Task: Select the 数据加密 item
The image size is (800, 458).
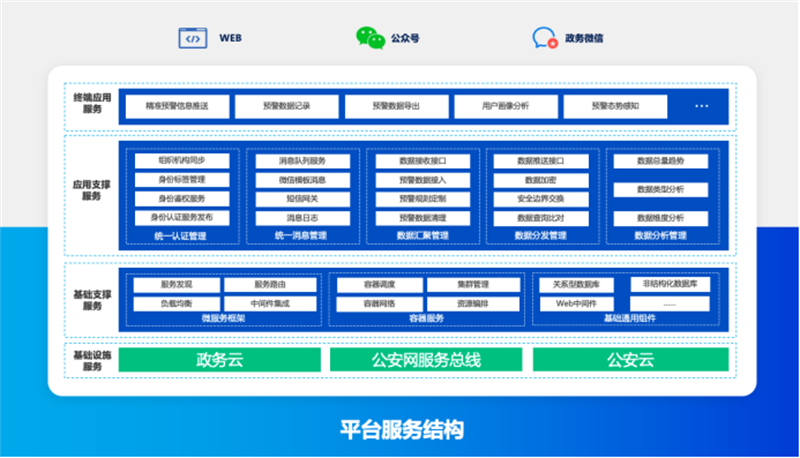Action: (540, 180)
